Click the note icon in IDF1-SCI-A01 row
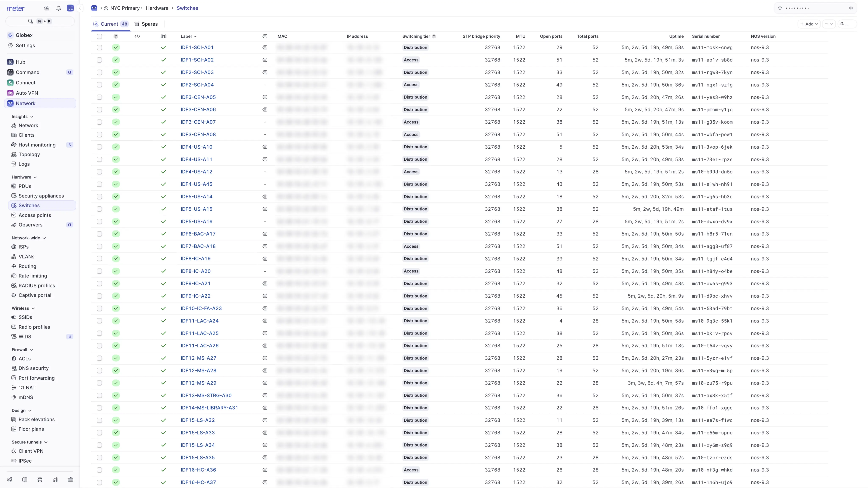 click(x=265, y=47)
